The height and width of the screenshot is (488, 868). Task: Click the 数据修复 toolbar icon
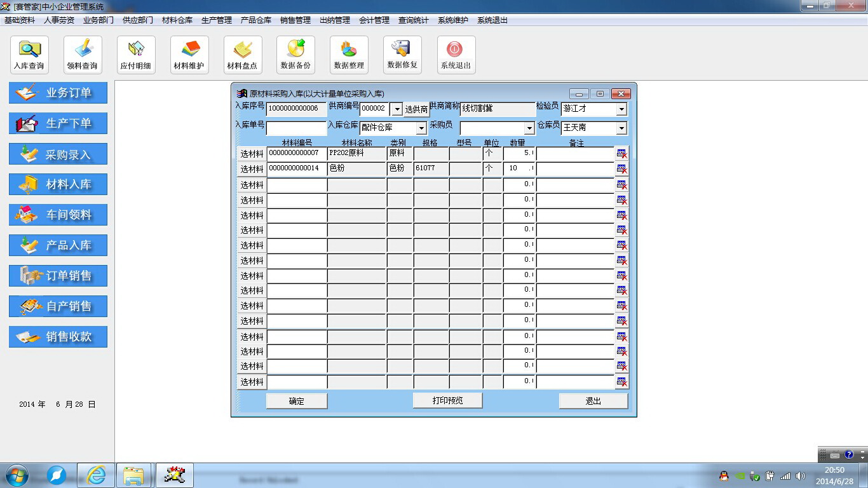[402, 55]
